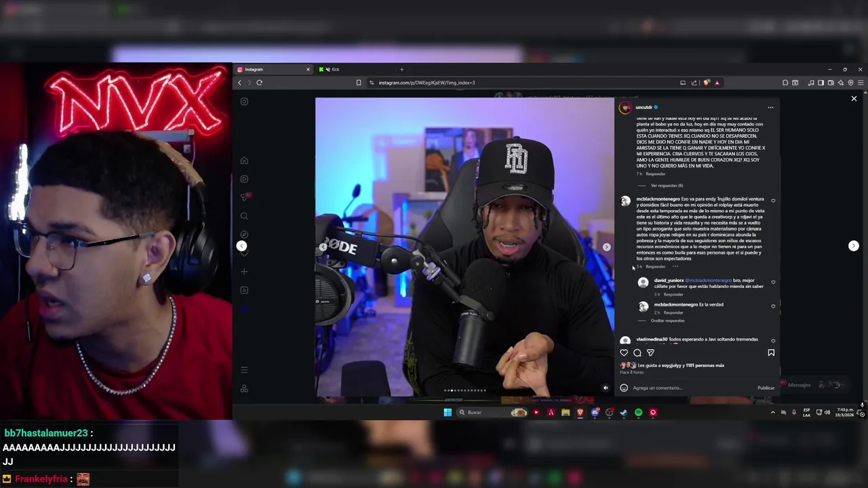Expand 'Ver respuestas (6)' replies
Image resolution: width=868 pixels, height=488 pixels.
(x=667, y=186)
